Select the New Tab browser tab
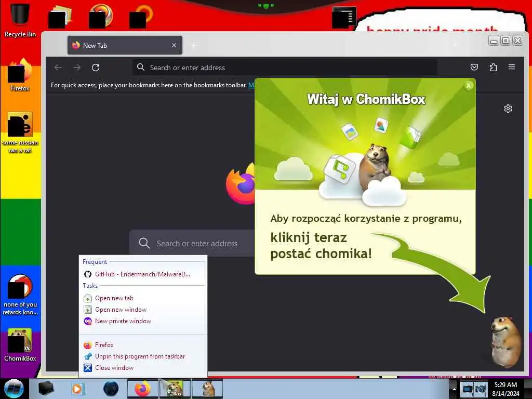532x399 pixels. coord(125,45)
